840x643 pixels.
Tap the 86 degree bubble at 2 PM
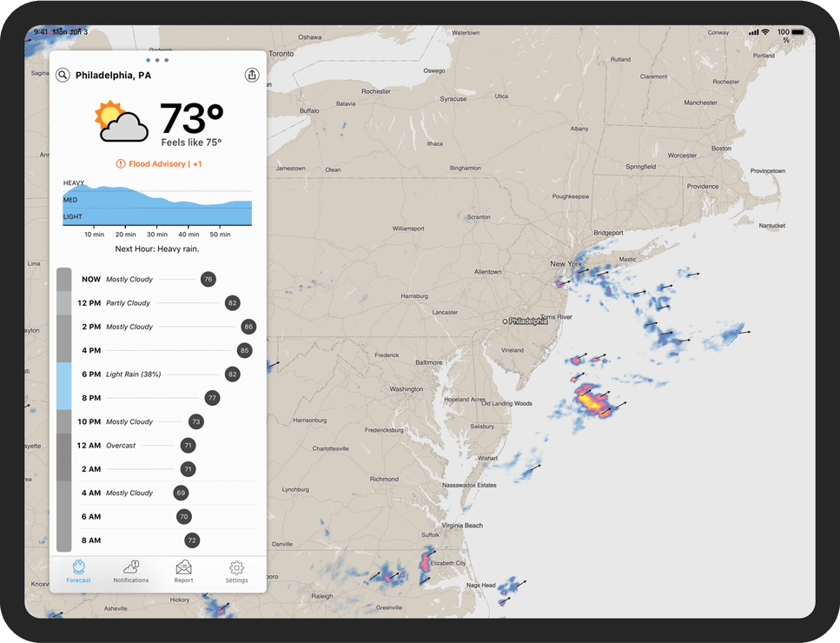248,327
